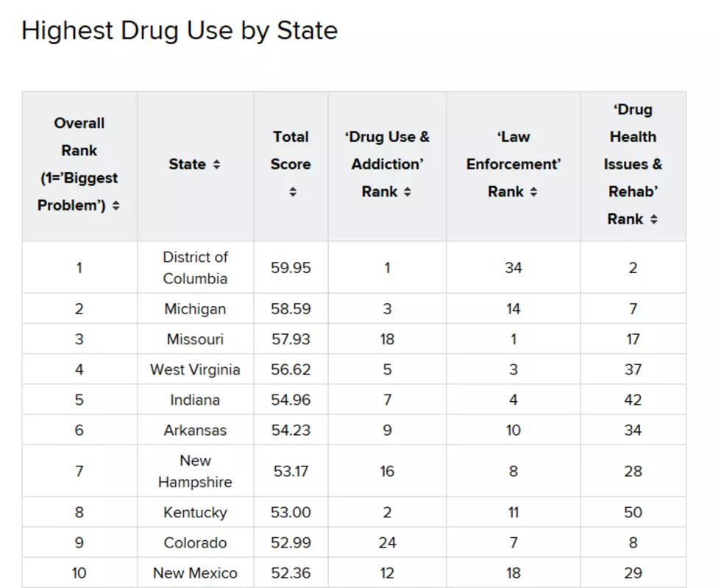This screenshot has height=588, width=721.
Task: Select Kentucky's total score 53.00
Action: pos(291,512)
